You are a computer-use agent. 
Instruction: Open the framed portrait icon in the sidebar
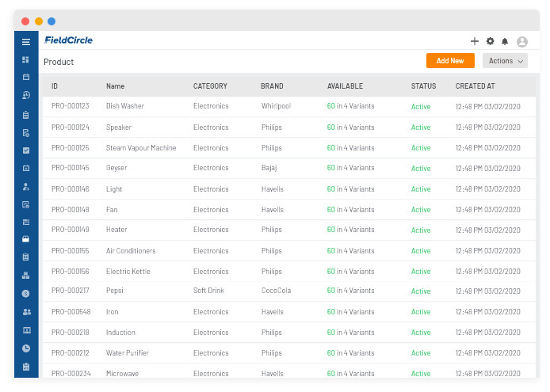click(x=27, y=330)
